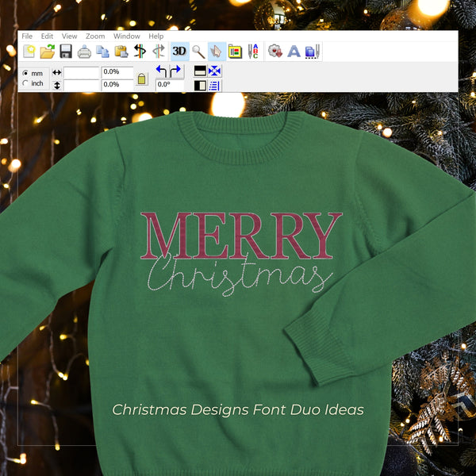Click the blue four-arrows center icon

click(215, 71)
